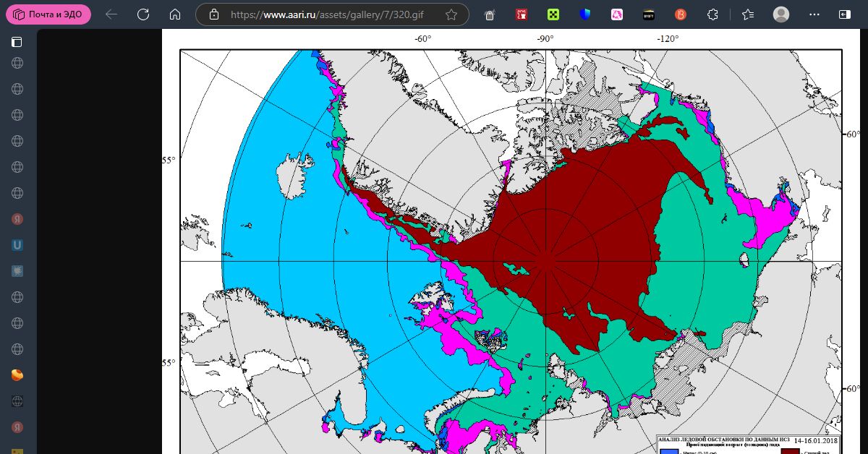Switch to the orange ball icon tab
The image size is (868, 454).
pyautogui.click(x=17, y=375)
